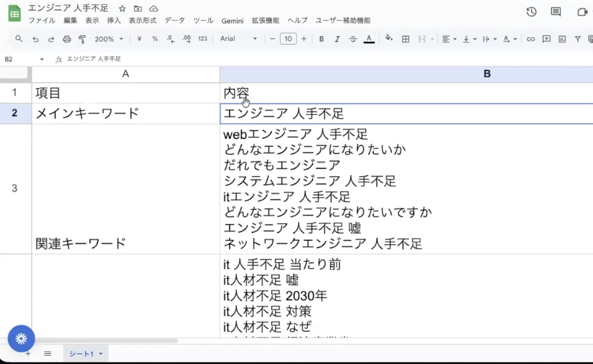Click the font size field showing 10

pos(288,39)
